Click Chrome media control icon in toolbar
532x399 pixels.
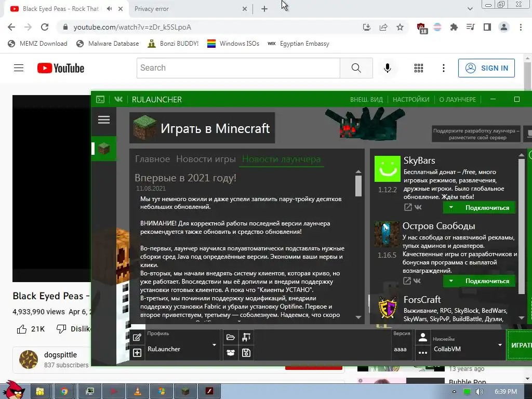tap(470, 27)
